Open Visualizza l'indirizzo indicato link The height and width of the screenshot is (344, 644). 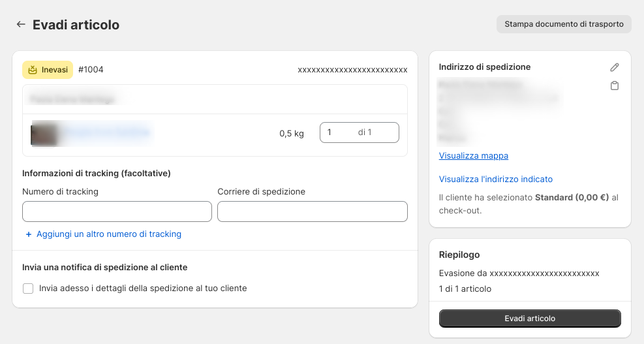click(x=495, y=180)
